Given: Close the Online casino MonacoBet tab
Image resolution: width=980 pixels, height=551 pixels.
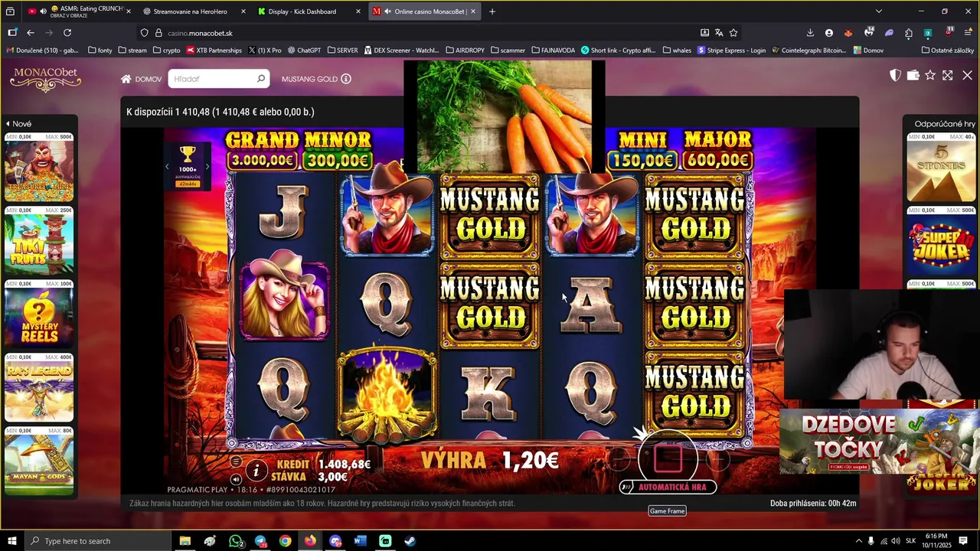Looking at the screenshot, I should click(x=473, y=11).
